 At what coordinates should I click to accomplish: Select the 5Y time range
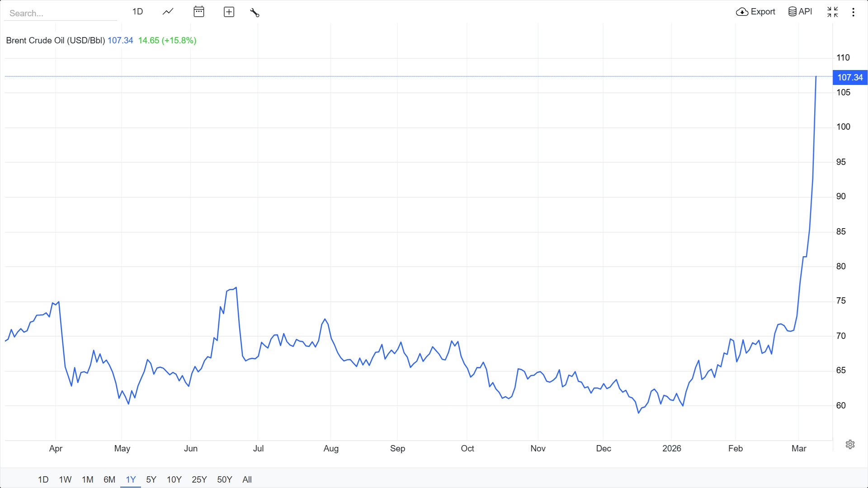pyautogui.click(x=151, y=479)
